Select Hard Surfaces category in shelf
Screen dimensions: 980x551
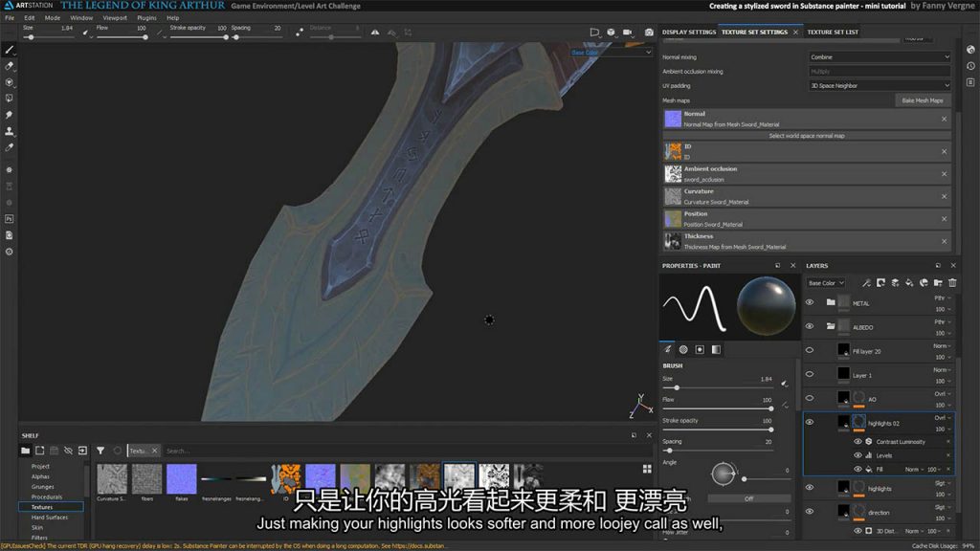coord(50,518)
